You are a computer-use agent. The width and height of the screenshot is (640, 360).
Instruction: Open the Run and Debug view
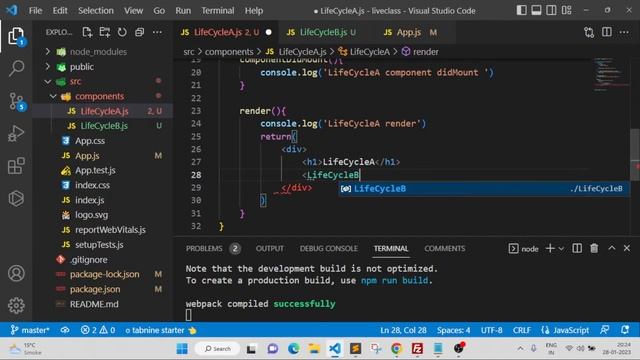pyautogui.click(x=16, y=133)
